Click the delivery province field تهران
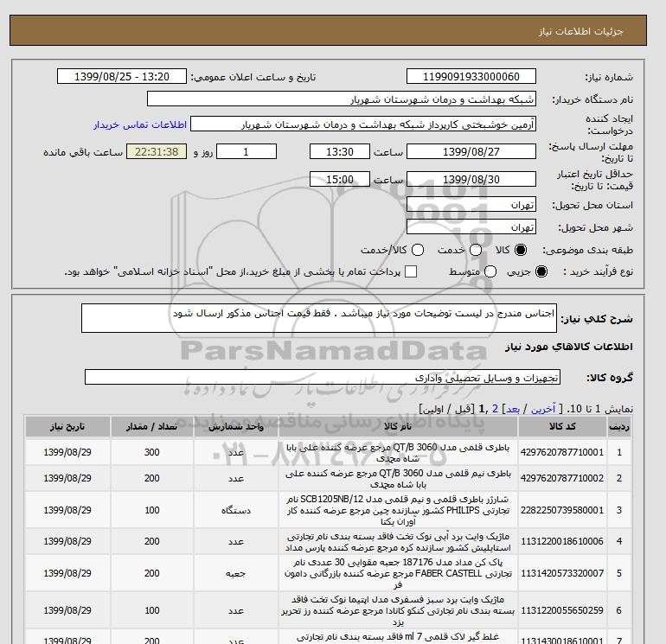 tap(471, 205)
